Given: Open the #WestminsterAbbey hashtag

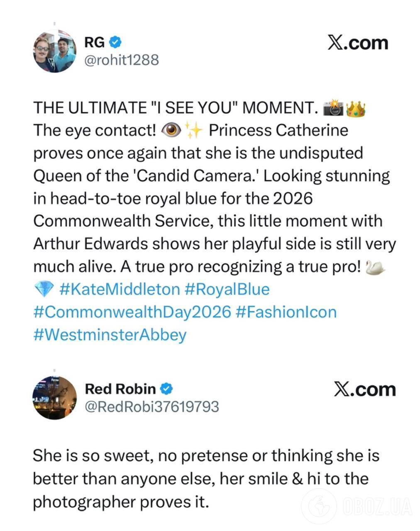Looking at the screenshot, I should tap(110, 335).
